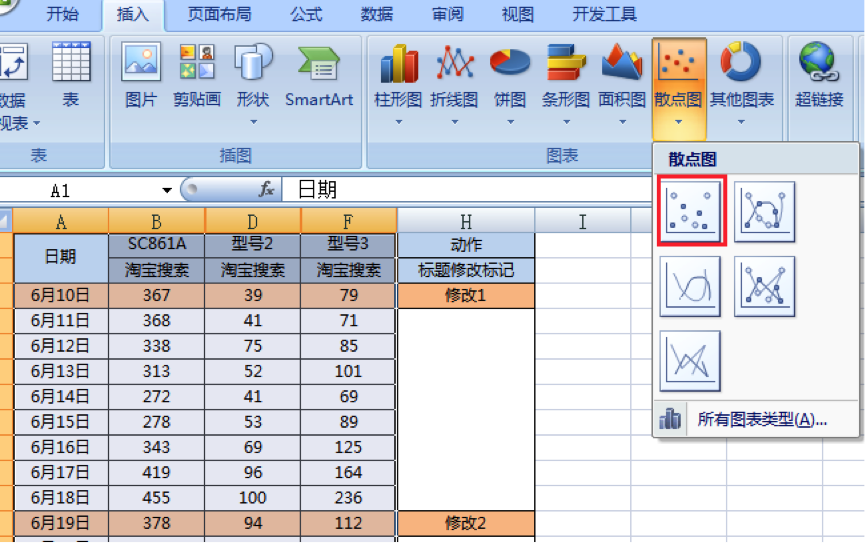Choose scatter with smooth lines and markers
The height and width of the screenshot is (543, 865).
pos(765,211)
